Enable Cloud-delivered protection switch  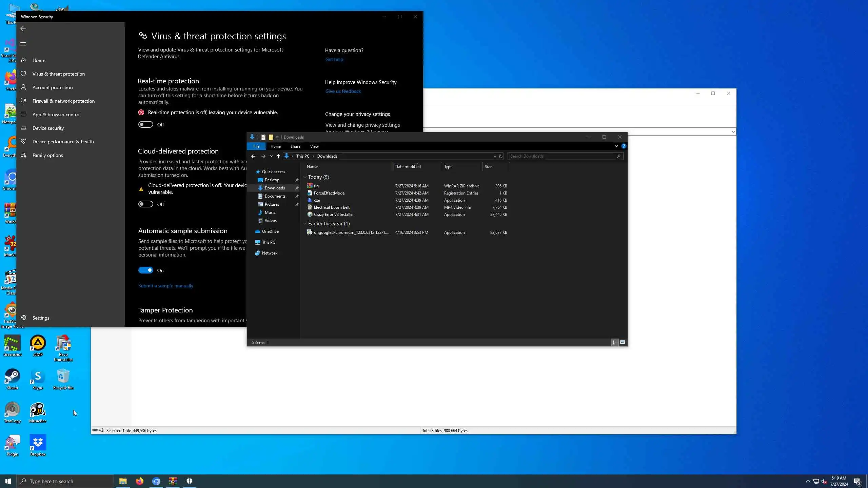tap(146, 204)
